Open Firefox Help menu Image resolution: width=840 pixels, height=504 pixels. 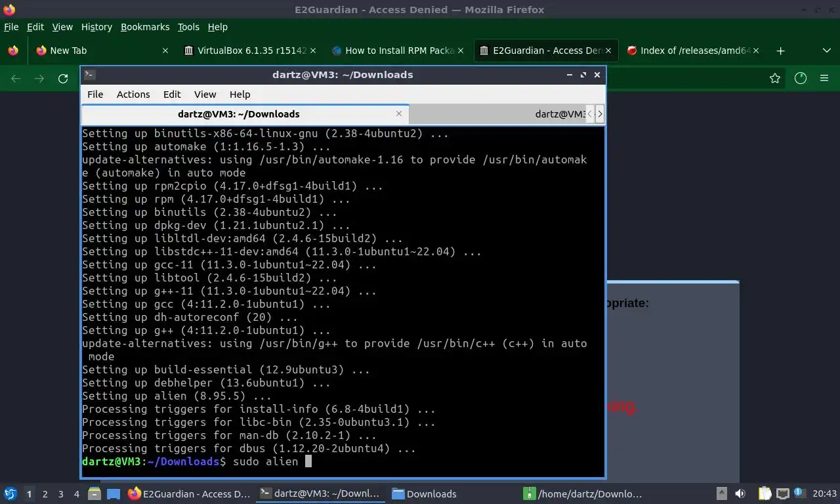217,27
